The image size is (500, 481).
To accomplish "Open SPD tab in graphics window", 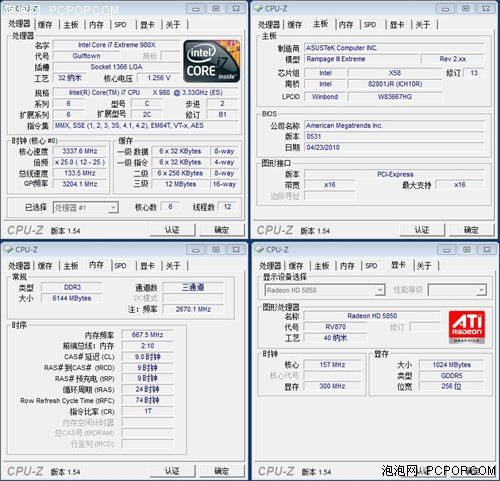I will click(372, 266).
